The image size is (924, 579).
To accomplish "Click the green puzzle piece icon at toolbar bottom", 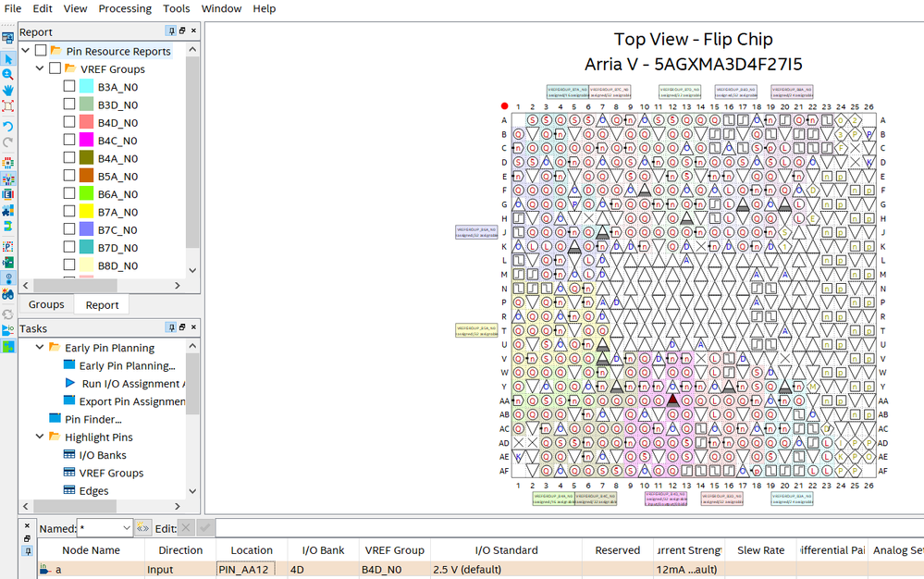I will pyautogui.click(x=7, y=346).
